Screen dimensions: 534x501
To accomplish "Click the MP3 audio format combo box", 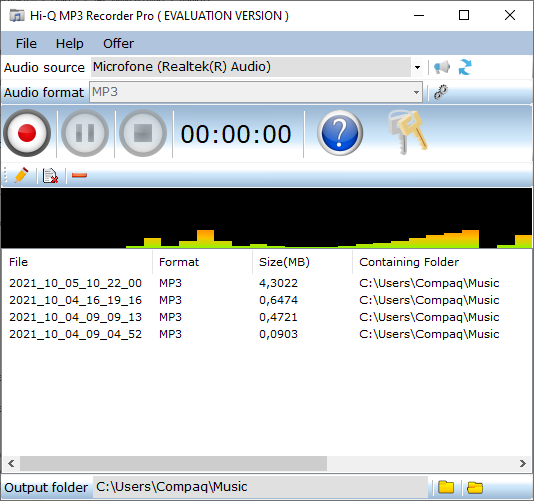I will [256, 92].
